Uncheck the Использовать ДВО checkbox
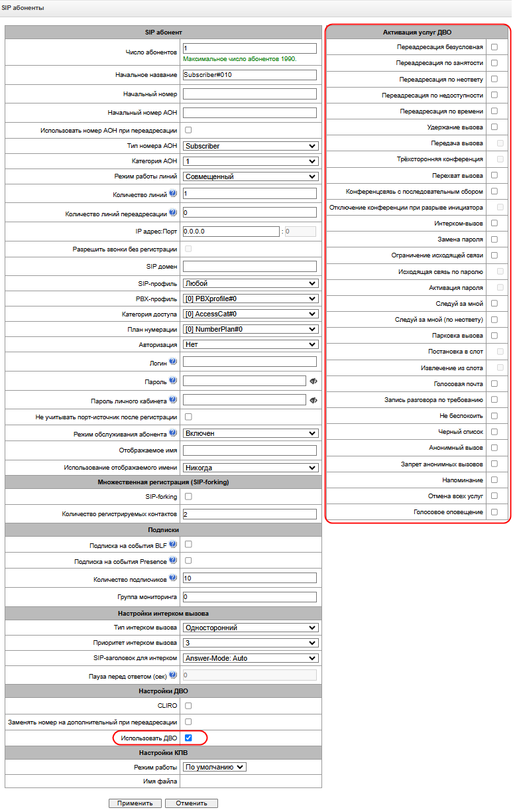 188,738
